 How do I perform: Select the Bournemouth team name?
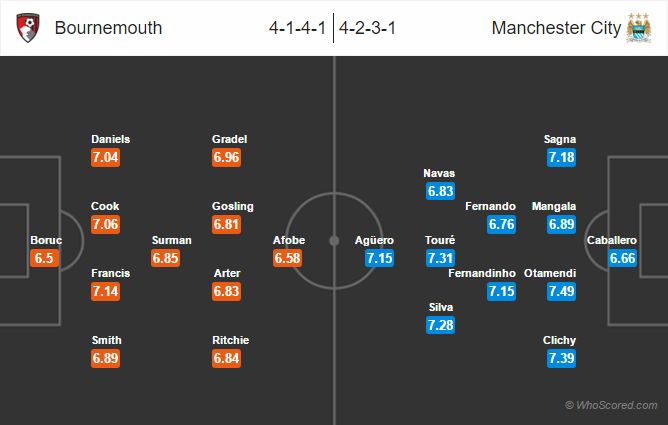(108, 28)
